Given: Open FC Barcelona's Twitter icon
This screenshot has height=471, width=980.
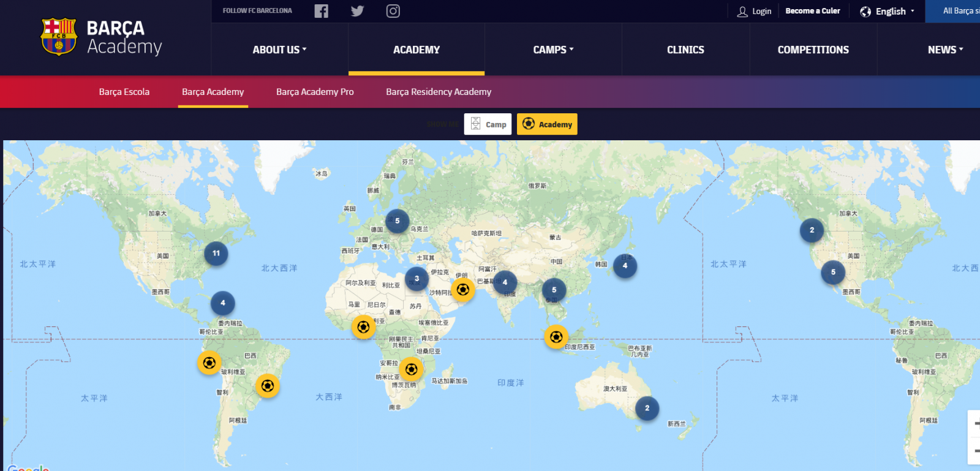Looking at the screenshot, I should coord(358,11).
